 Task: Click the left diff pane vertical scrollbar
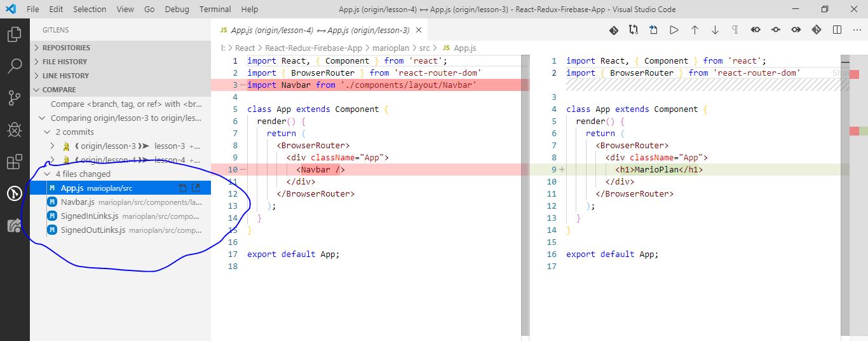point(525,197)
